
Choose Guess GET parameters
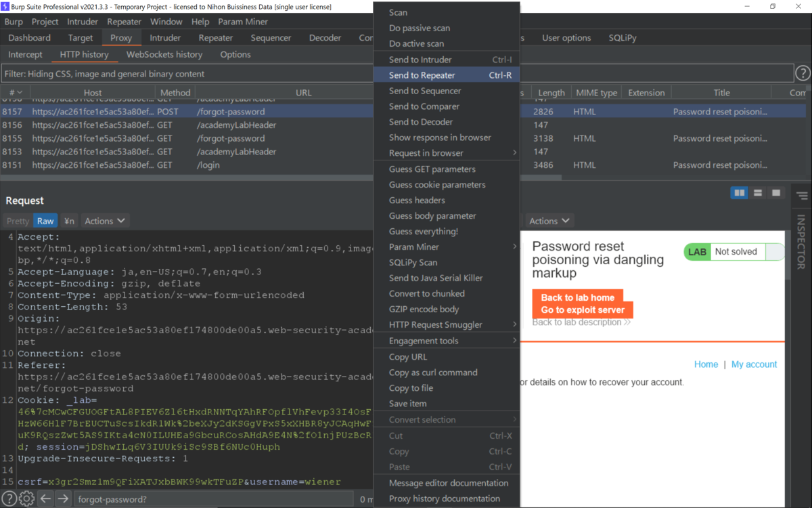click(x=447, y=169)
